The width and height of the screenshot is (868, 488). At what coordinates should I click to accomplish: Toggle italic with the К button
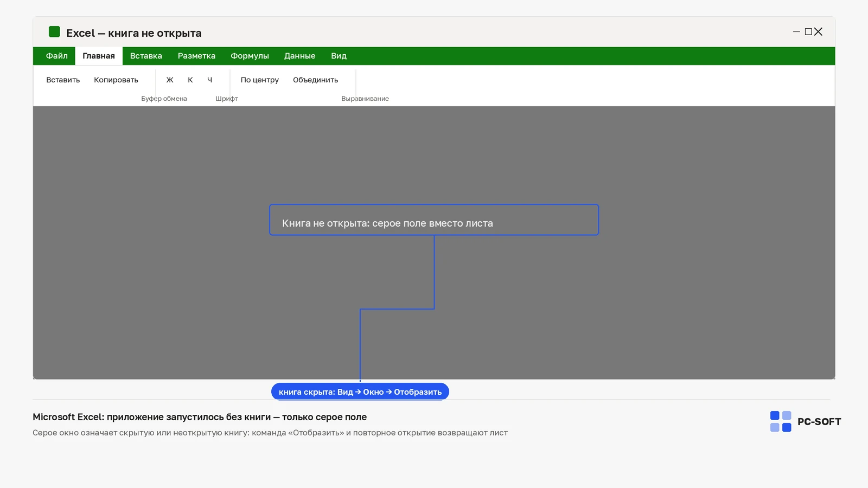pyautogui.click(x=190, y=80)
